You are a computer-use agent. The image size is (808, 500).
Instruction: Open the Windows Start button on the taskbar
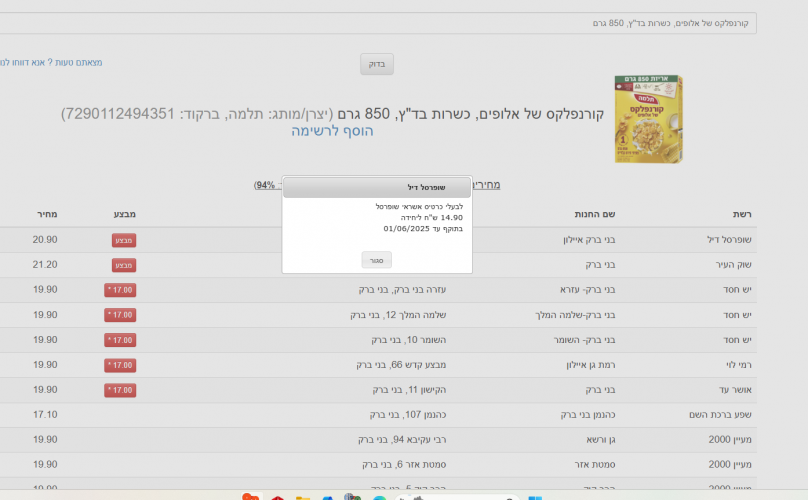[534, 497]
